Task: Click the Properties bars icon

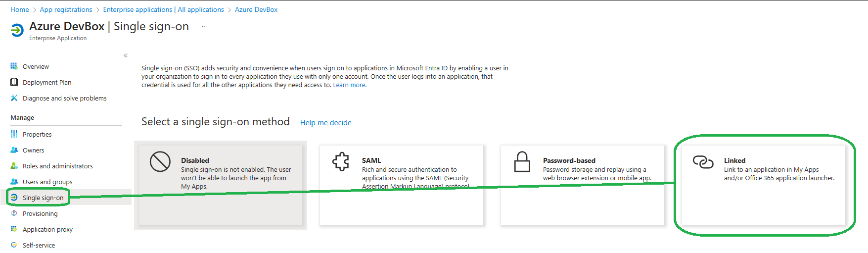Action: coord(14,134)
